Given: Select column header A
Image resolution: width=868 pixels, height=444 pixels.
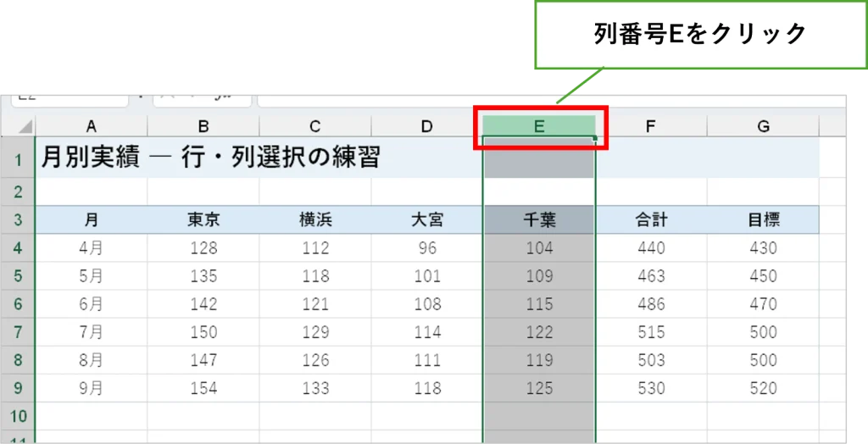Looking at the screenshot, I should coord(92,127).
